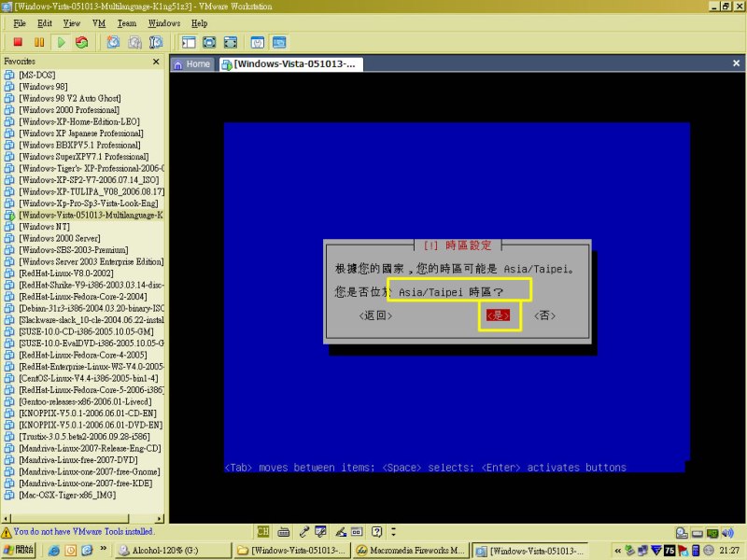
Task: Select [Windows XP Japanese Professional] favorite
Action: pos(80,133)
